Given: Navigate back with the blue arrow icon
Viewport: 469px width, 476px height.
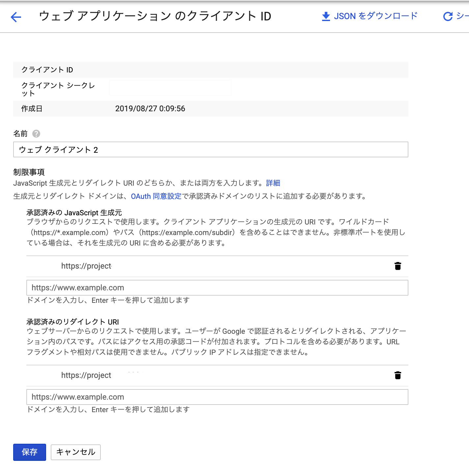Looking at the screenshot, I should [x=15, y=17].
